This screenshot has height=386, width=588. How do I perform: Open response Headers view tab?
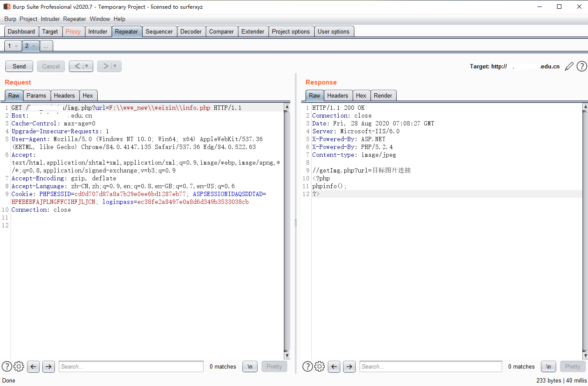click(x=338, y=95)
